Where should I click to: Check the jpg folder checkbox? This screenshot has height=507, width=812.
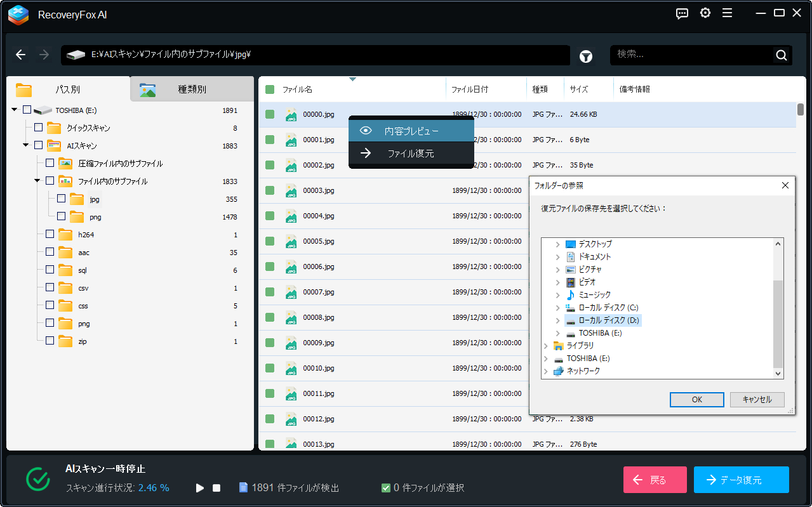(62, 199)
